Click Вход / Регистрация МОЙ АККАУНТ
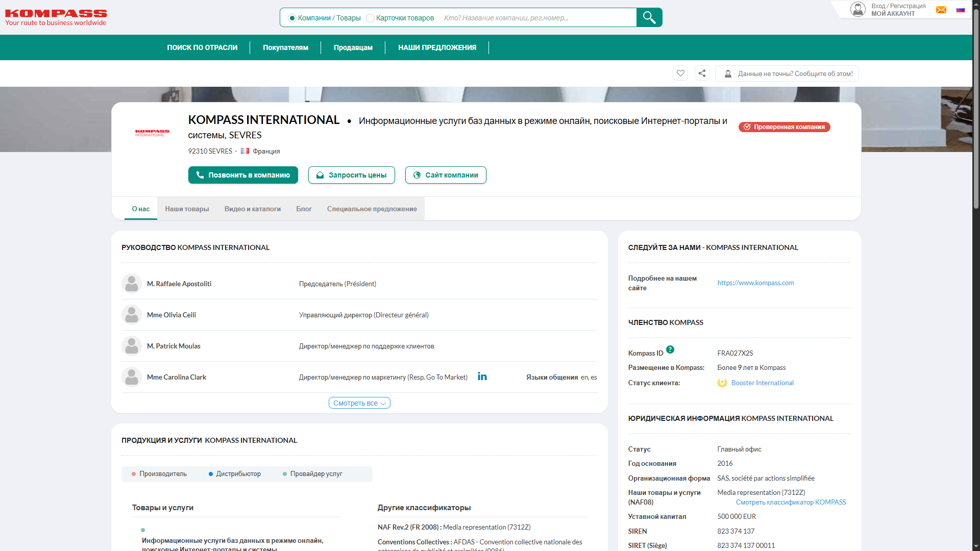This screenshot has height=551, width=980. 898,10
